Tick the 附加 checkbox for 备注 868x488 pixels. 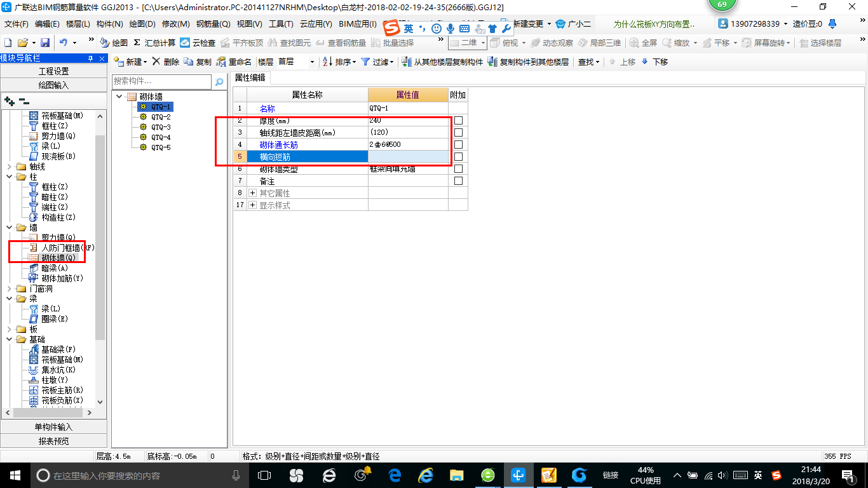tap(458, 180)
